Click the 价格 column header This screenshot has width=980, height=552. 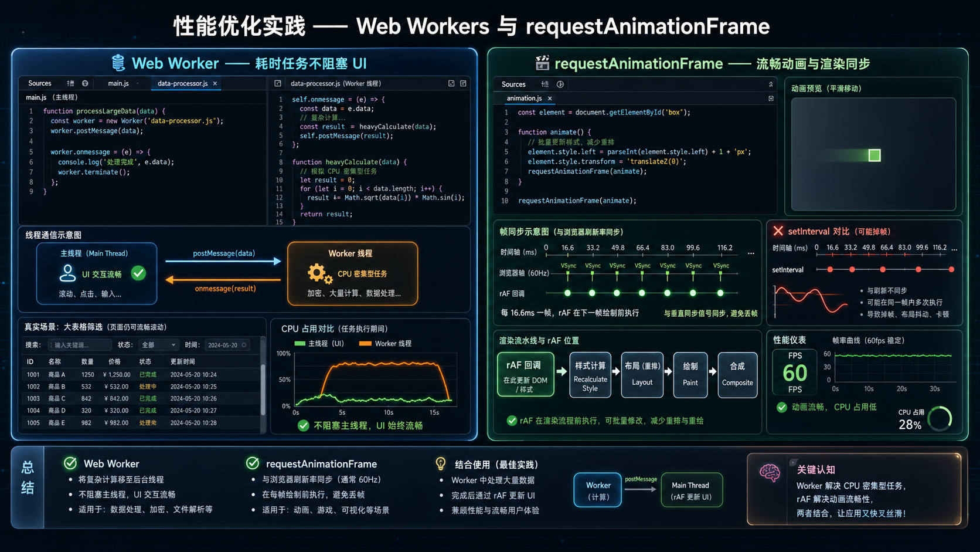[114, 361]
